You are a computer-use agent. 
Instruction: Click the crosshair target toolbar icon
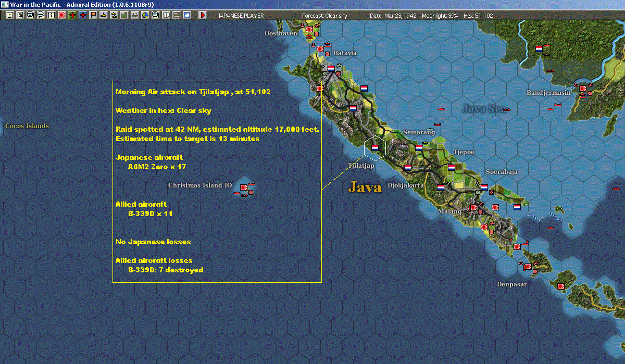click(156, 15)
